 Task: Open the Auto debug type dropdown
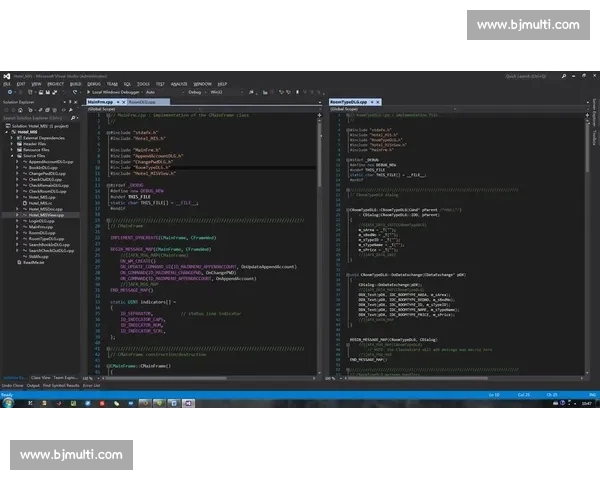coord(165,92)
